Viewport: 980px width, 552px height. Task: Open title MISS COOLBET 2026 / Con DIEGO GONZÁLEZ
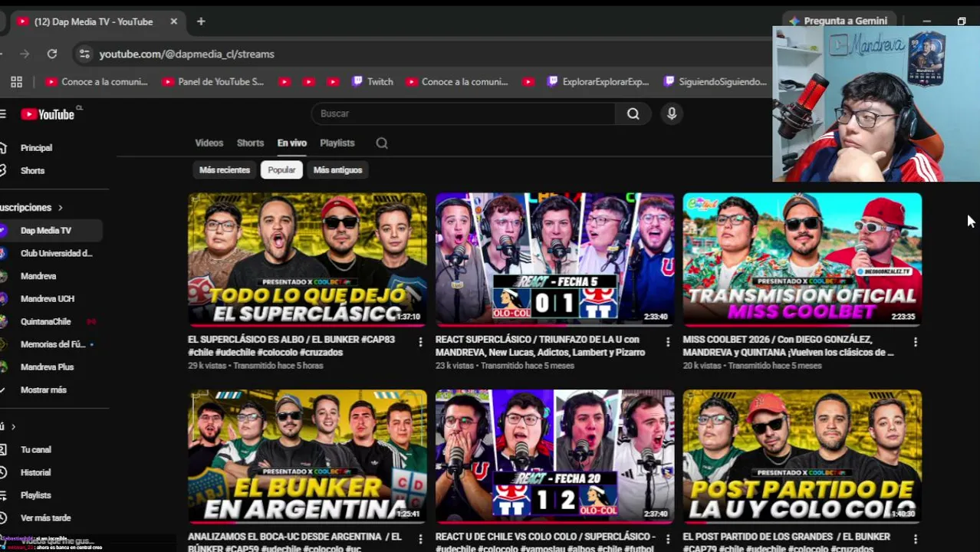click(788, 346)
